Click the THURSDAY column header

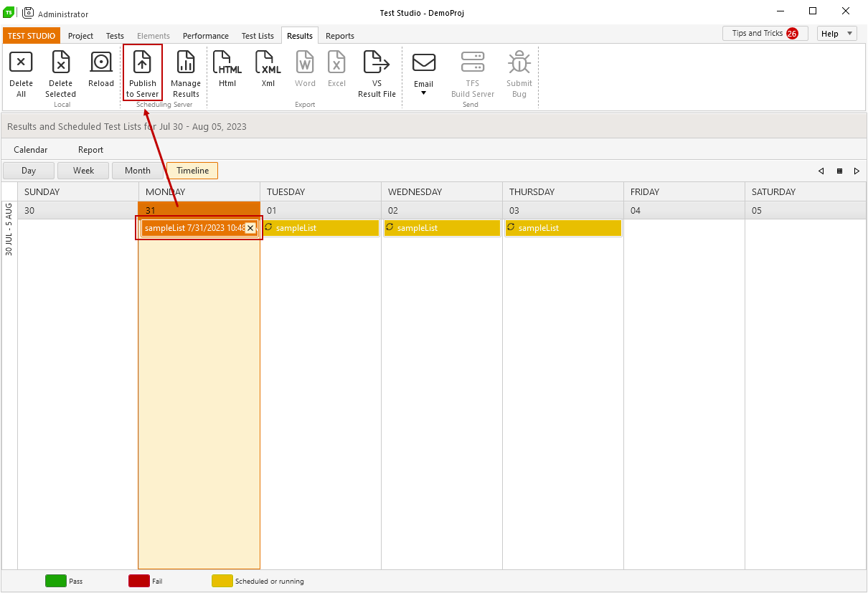point(562,192)
